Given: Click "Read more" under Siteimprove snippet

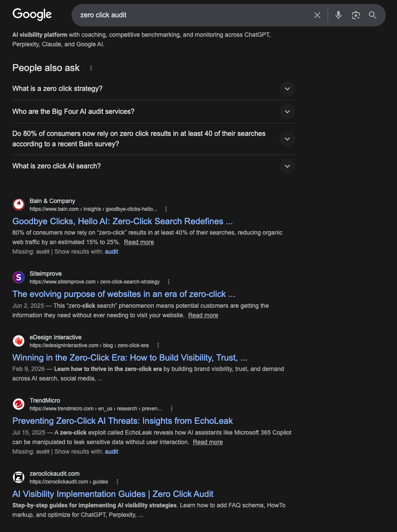Looking at the screenshot, I should pos(203,315).
